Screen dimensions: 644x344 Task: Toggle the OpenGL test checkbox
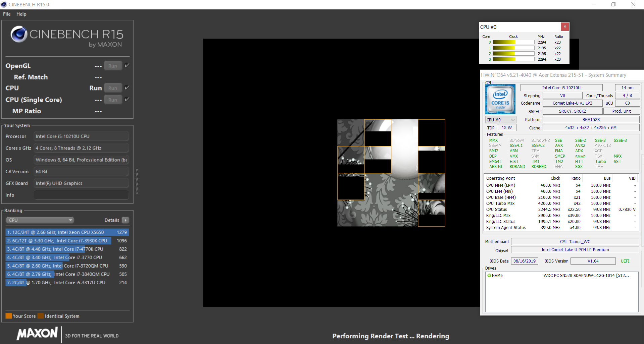[127, 65]
